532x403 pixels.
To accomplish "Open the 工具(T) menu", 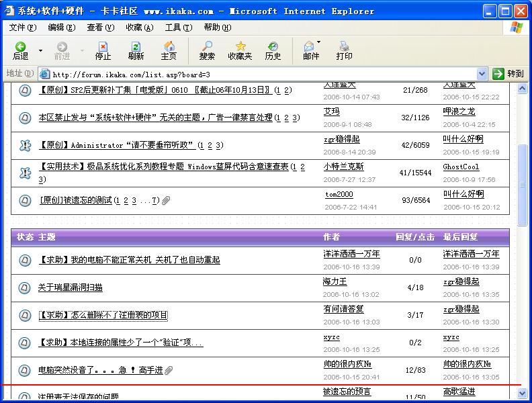I will point(178,28).
